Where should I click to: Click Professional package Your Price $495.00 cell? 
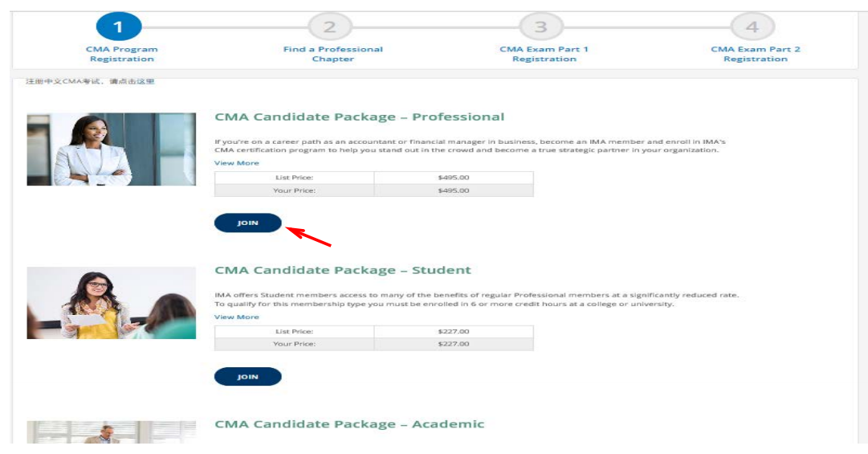coord(454,190)
